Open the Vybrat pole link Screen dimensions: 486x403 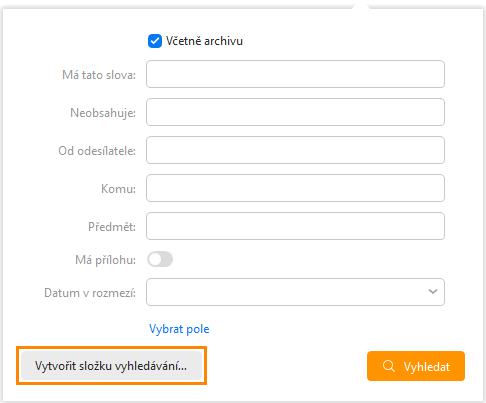tap(179, 329)
